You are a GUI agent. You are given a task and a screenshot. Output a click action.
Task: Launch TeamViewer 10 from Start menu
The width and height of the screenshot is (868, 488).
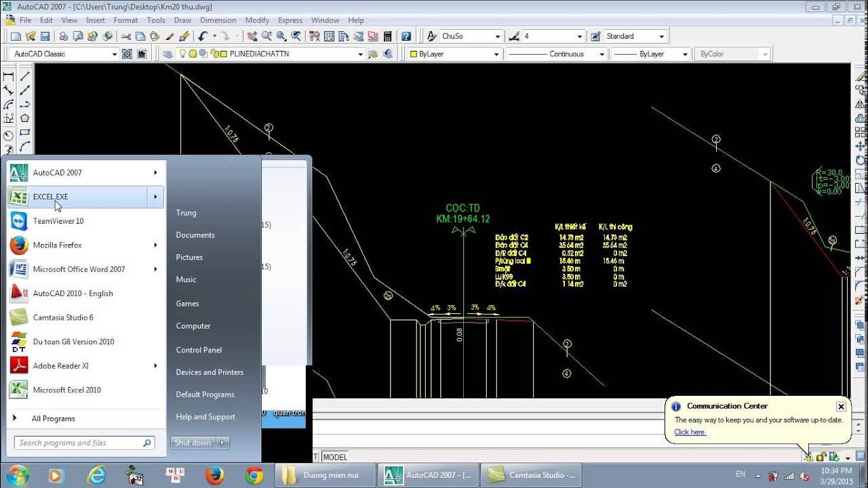pyautogui.click(x=86, y=221)
